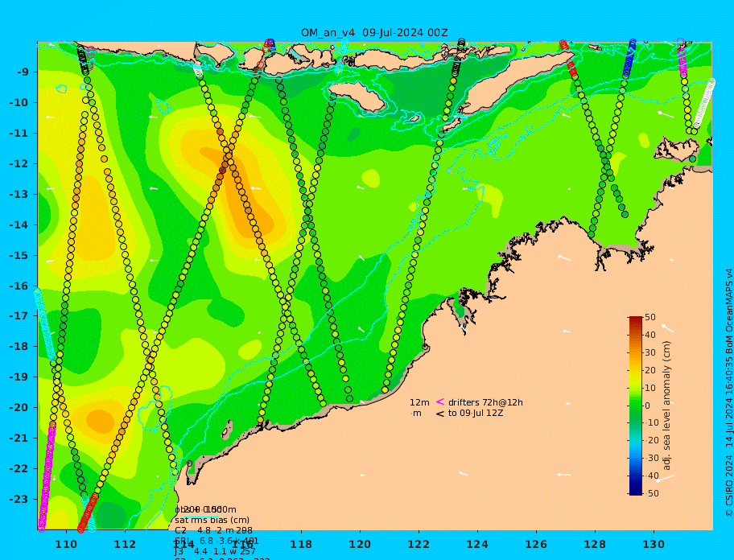The width and height of the screenshot is (734, 560).
Task: Click the latitude axis label "-17"
Action: click(19, 315)
